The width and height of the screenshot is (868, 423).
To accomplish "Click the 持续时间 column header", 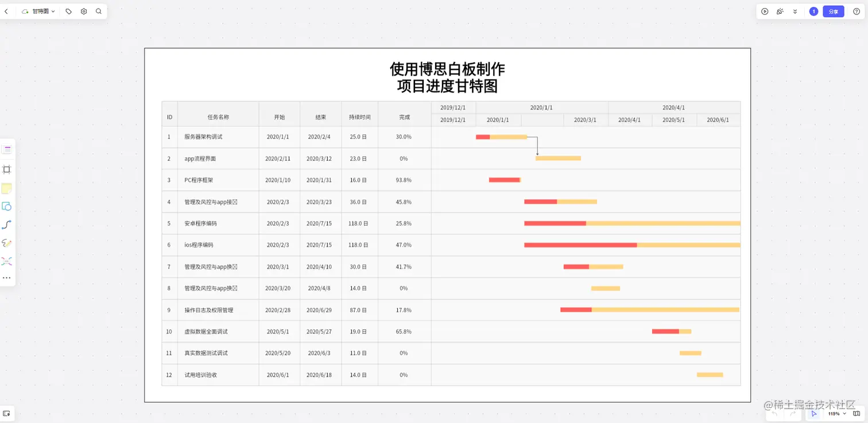I will tap(359, 117).
